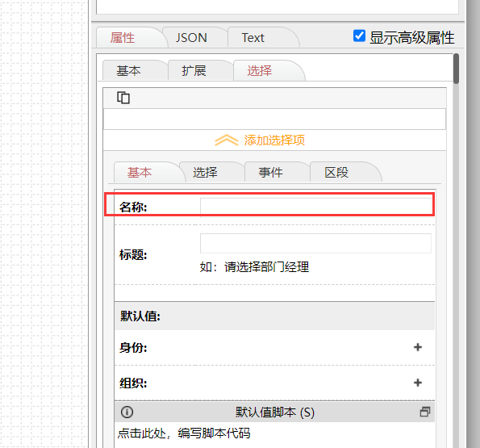The image size is (480, 448).
Task: Click the 默认值脚本 (S) header
Action: click(x=274, y=412)
